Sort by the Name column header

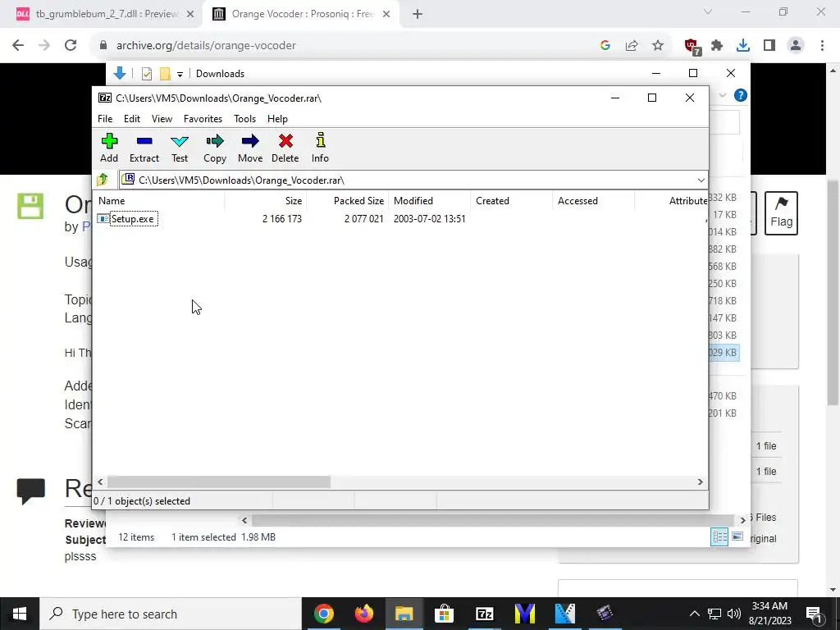point(158,201)
